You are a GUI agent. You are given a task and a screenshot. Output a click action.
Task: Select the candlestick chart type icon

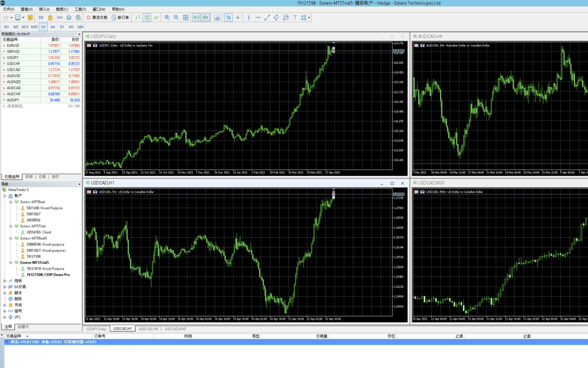tap(147, 18)
